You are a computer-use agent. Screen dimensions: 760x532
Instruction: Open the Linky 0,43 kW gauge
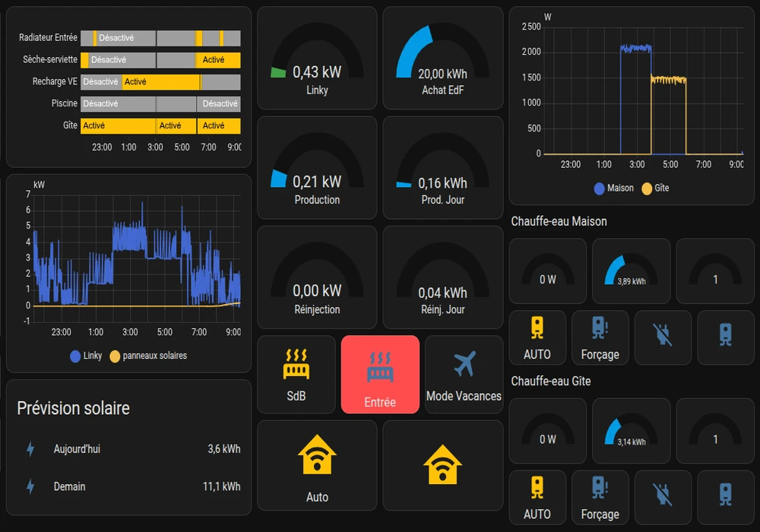(x=317, y=59)
